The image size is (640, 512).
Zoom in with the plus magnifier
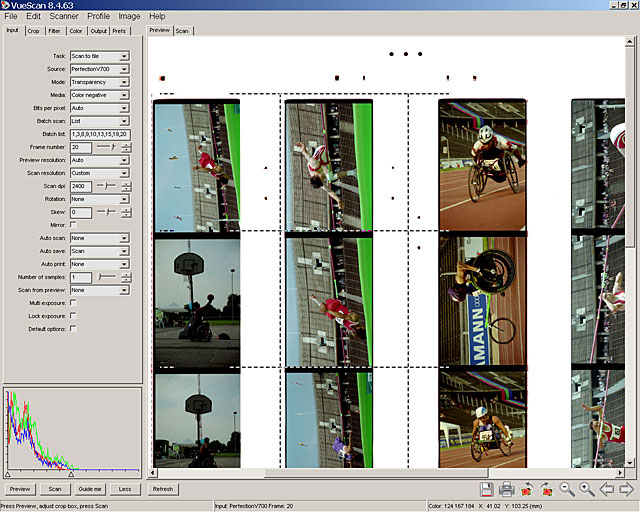click(x=587, y=489)
